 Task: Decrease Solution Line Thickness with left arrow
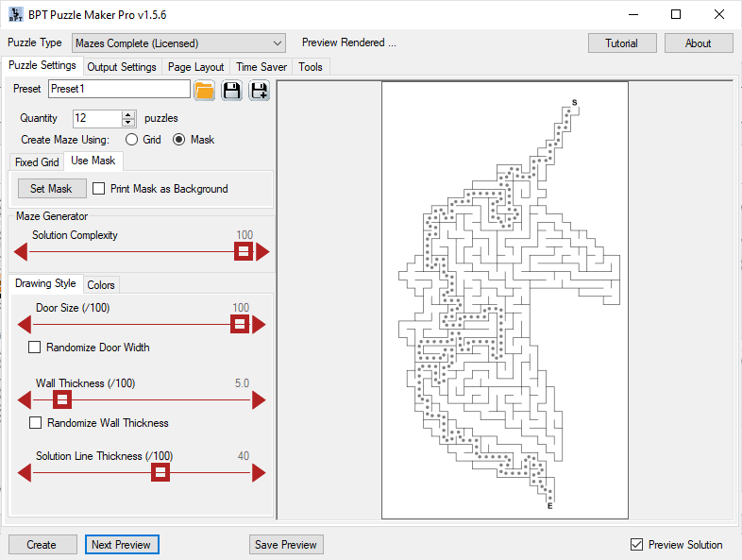click(25, 472)
